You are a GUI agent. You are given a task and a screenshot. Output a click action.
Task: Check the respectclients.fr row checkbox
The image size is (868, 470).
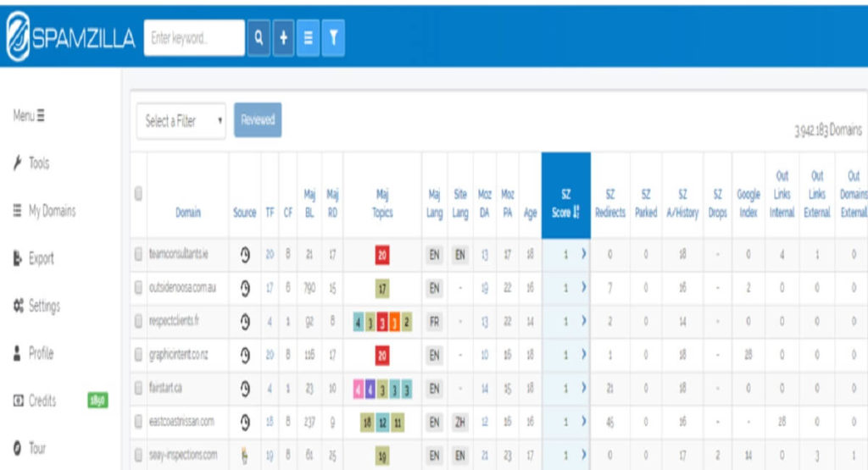pyautogui.click(x=138, y=321)
